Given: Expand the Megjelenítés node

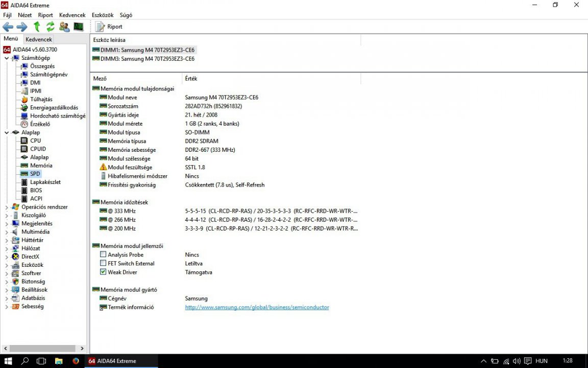Looking at the screenshot, I should pyautogui.click(x=7, y=224).
